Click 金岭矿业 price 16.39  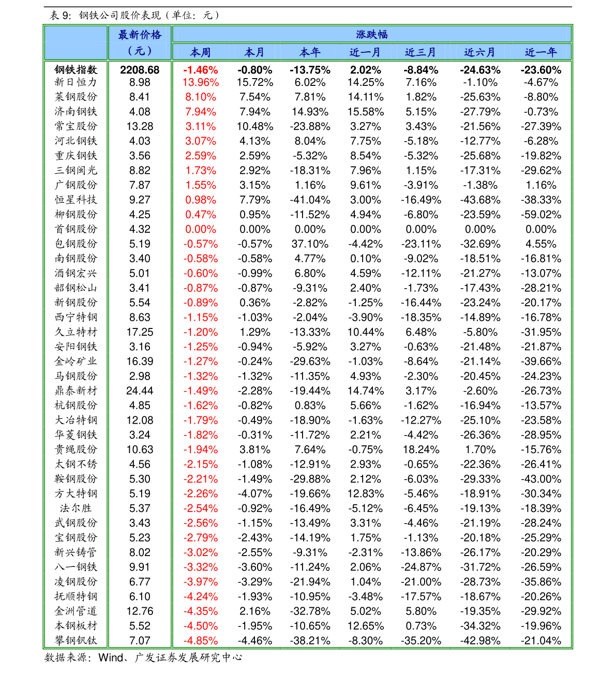140,362
